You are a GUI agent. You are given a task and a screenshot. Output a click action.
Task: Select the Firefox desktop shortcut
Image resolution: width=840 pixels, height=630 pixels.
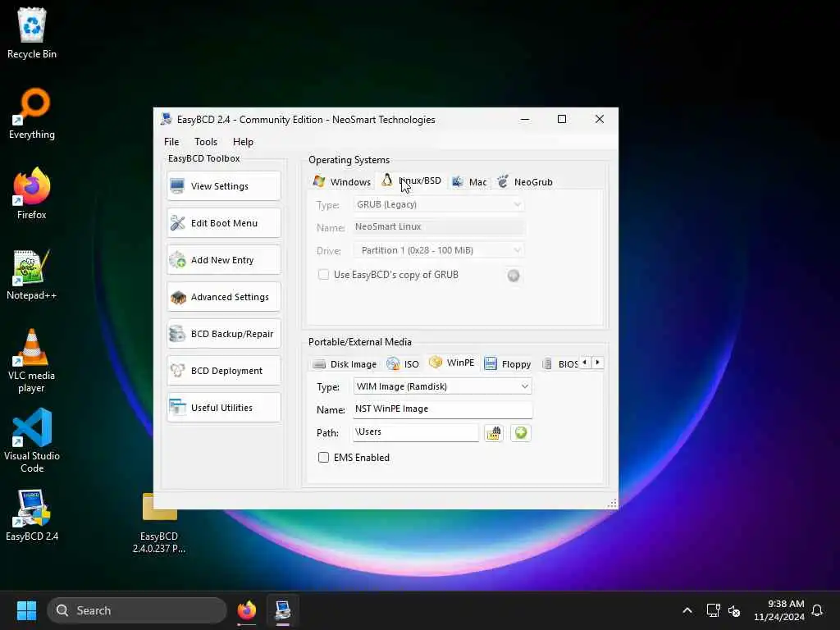pos(32,194)
